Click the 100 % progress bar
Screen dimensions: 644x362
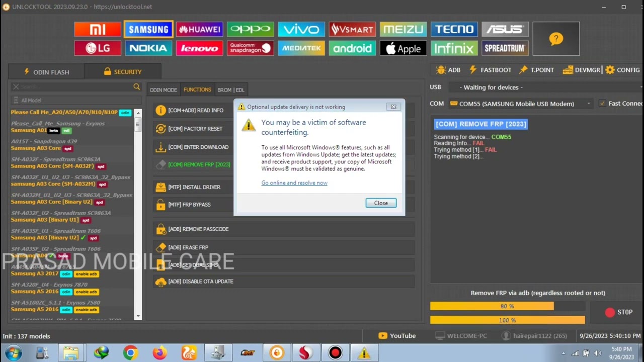point(507,320)
